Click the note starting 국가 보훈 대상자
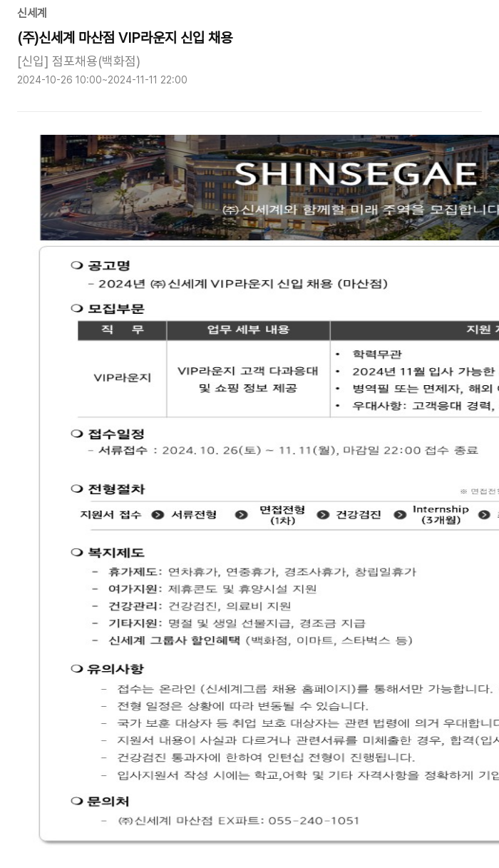The image size is (499, 868). (299, 723)
